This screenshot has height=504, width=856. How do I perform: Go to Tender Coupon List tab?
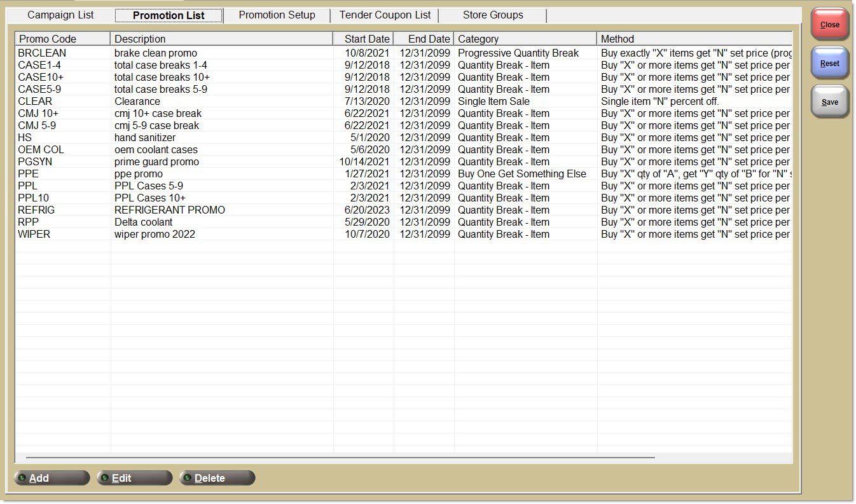point(385,15)
